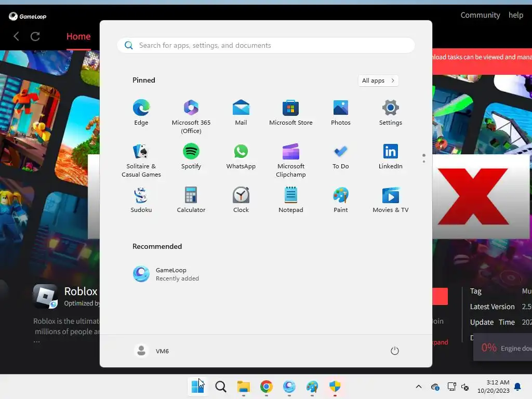
Task: Launch Paint from pinned apps
Action: pos(341,200)
